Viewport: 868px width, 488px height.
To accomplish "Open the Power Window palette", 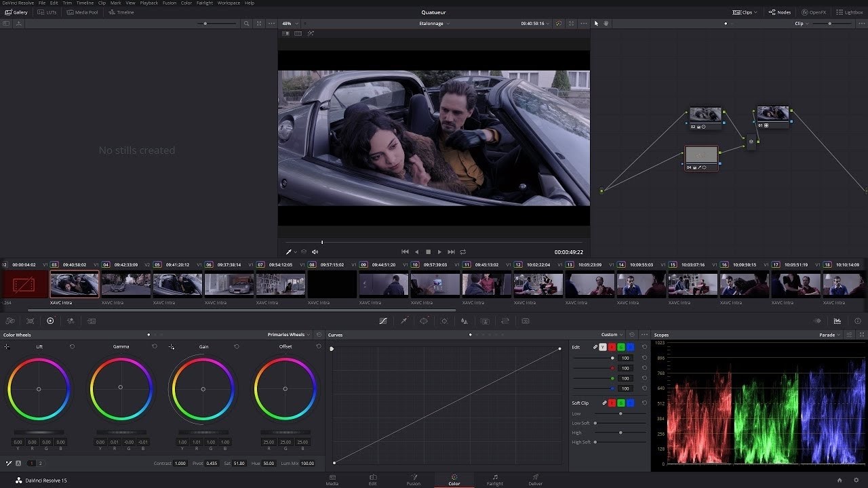I will coord(424,321).
